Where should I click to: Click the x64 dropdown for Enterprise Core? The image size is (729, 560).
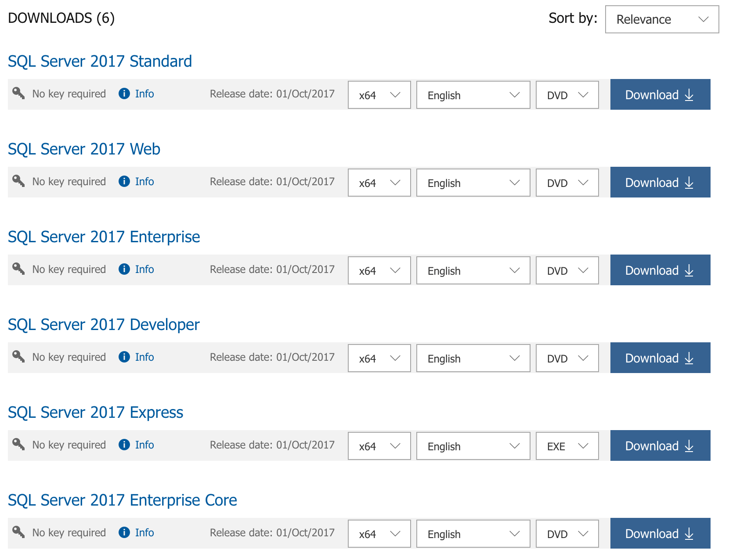click(x=379, y=534)
